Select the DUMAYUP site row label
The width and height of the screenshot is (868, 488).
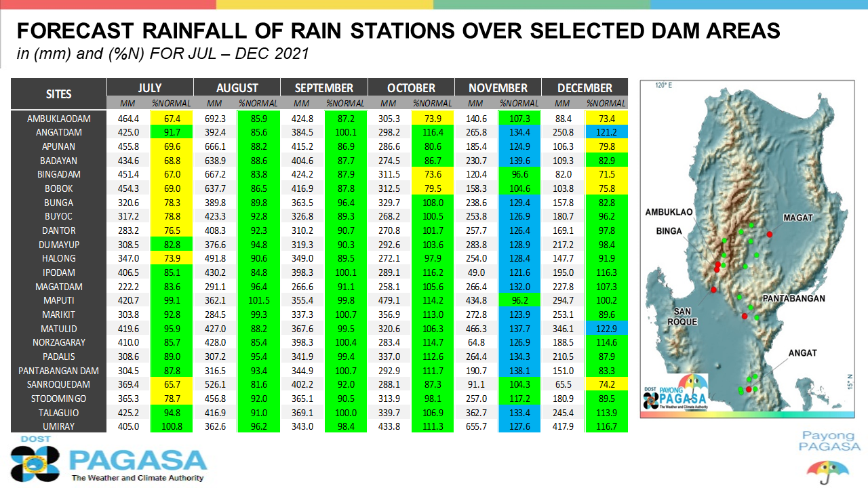pos(59,245)
